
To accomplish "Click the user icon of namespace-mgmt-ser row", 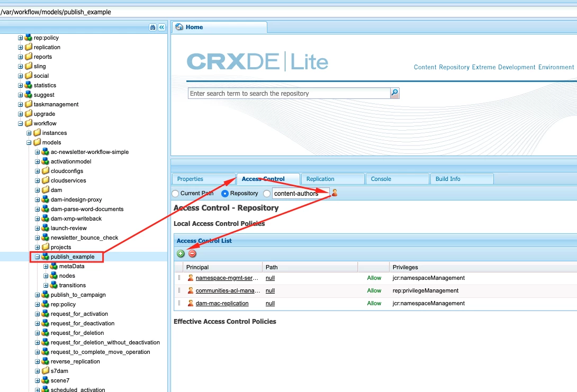I will 191,278.
